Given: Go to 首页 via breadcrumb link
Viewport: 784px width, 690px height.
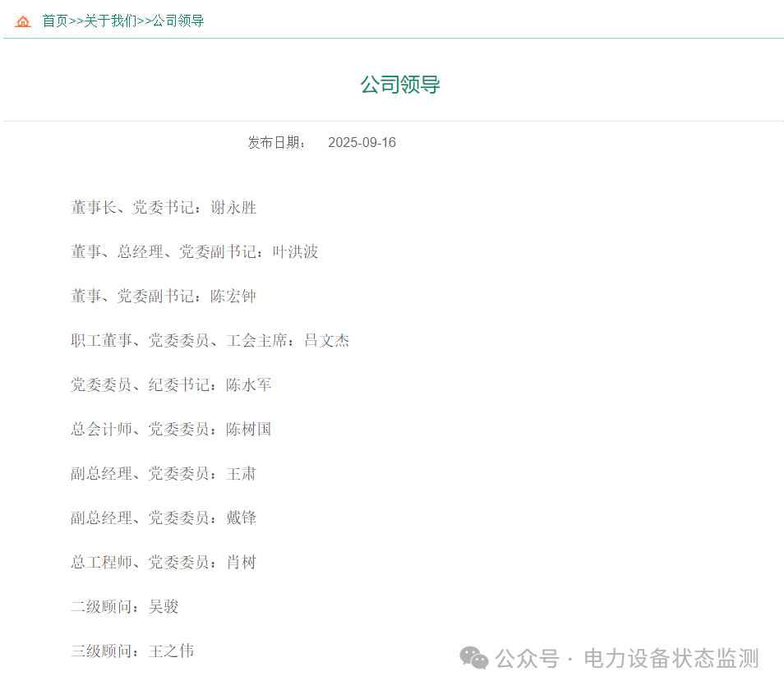Looking at the screenshot, I should 55,21.
